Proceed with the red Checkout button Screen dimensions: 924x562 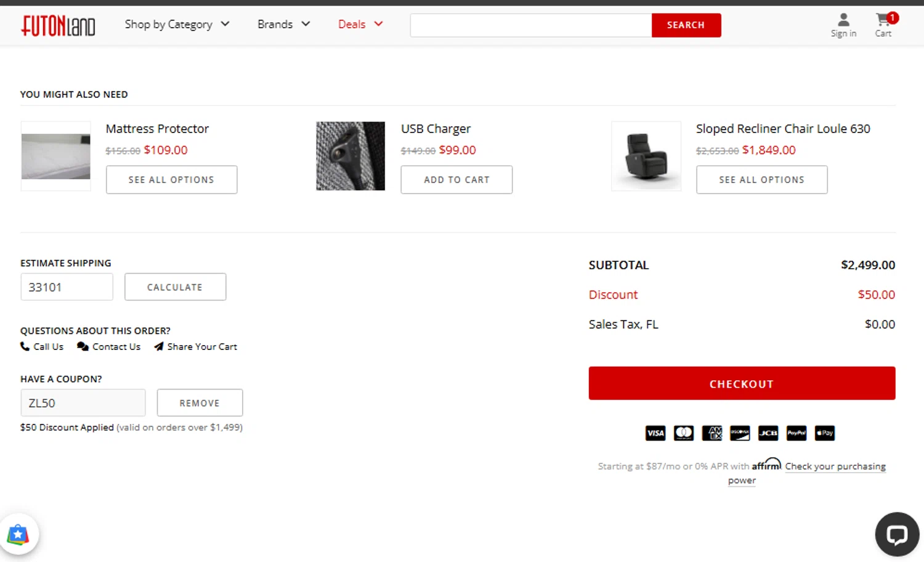coord(742,383)
